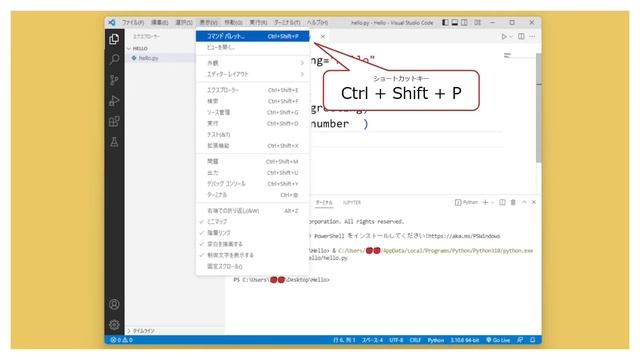This screenshot has width=640, height=360.
Task: Expand 外観 submenu arrow
Action: pos(302,63)
